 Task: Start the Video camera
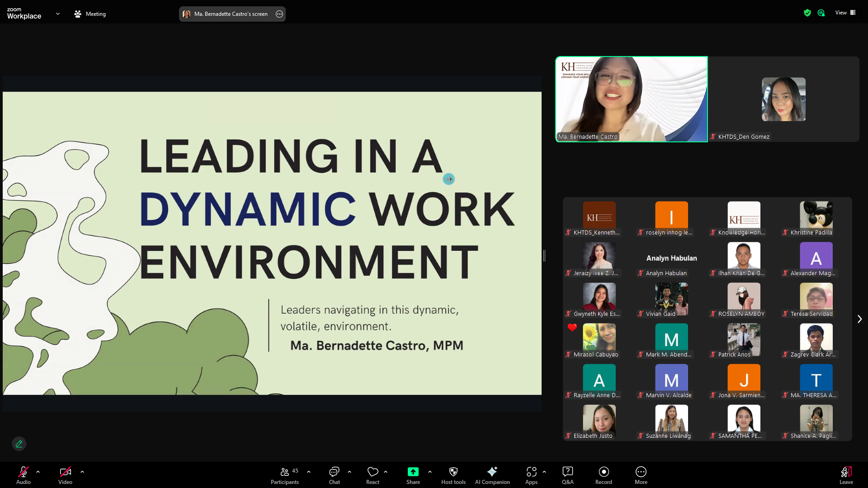pyautogui.click(x=65, y=472)
